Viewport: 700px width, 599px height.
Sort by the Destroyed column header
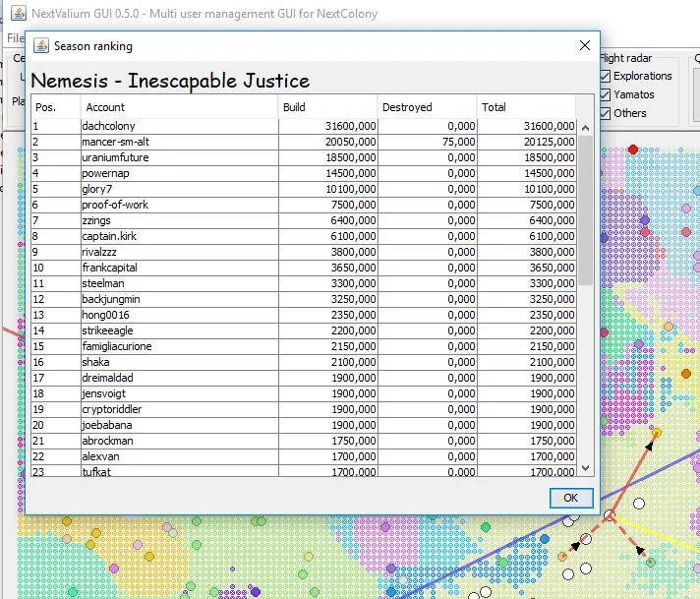coord(427,107)
